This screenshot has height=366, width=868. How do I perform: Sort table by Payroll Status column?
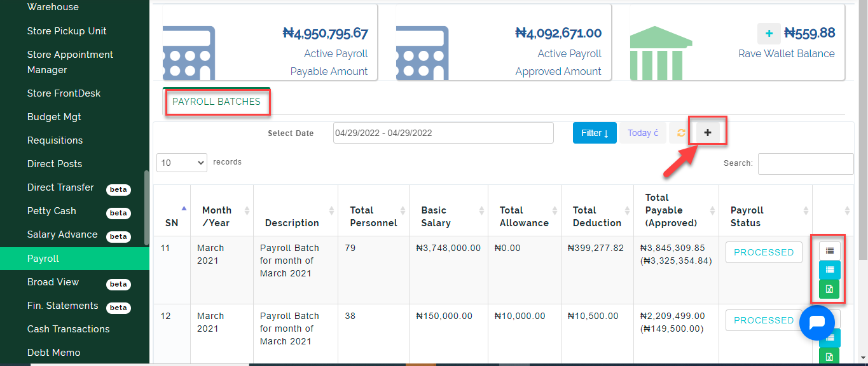click(x=766, y=210)
